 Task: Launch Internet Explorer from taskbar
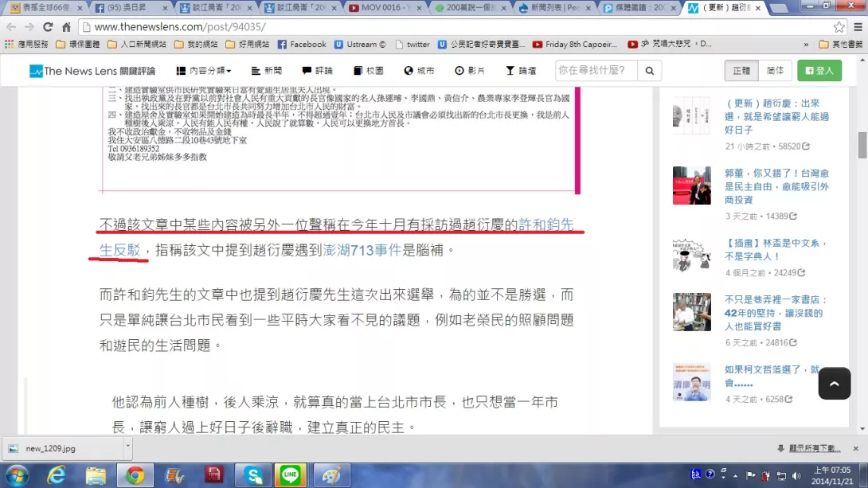coord(57,475)
